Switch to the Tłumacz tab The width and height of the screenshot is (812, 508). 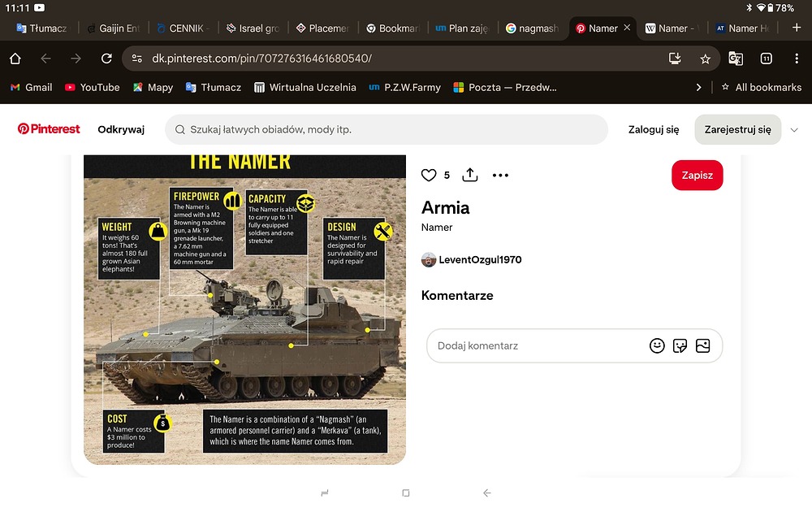click(42, 28)
